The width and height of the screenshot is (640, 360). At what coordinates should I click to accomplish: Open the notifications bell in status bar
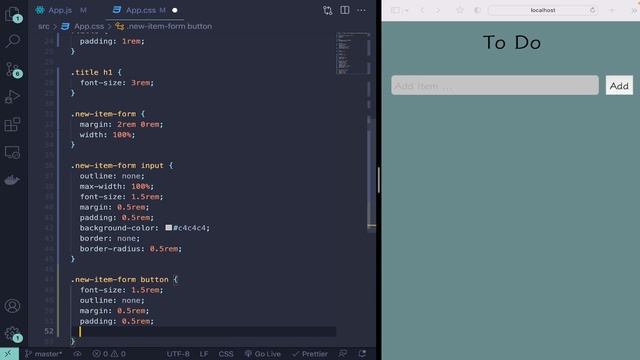pyautogui.click(x=362, y=354)
